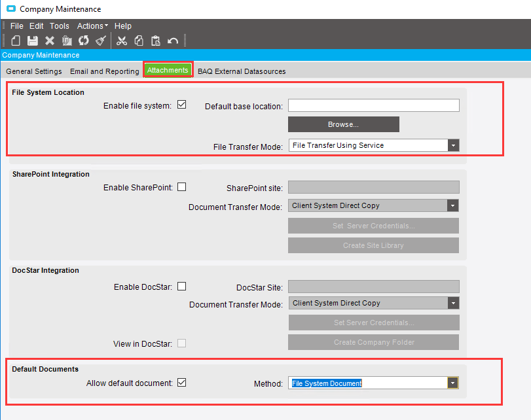Expand the SharePoint Document Transfer Mode dropdown
The width and height of the screenshot is (531, 420).
[x=453, y=205]
